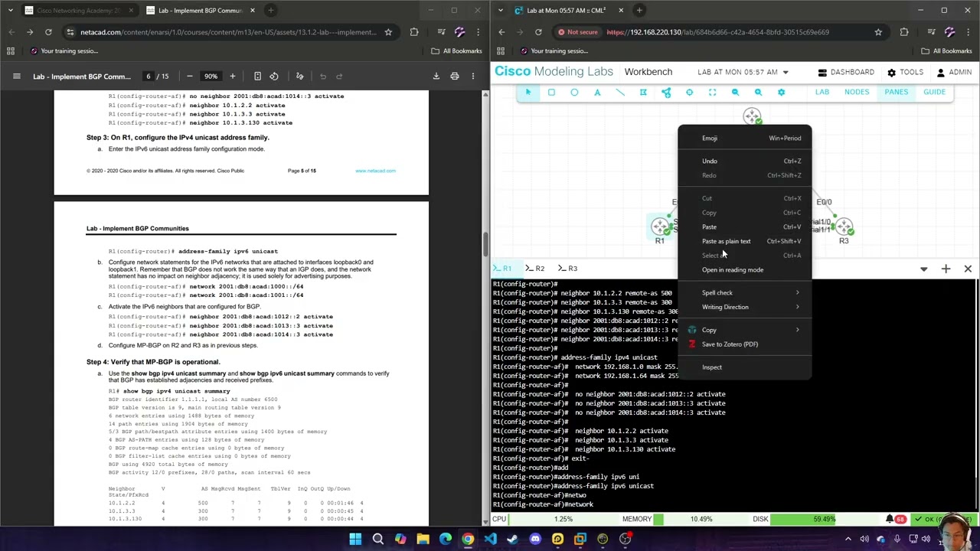Click the fit-to-page icon in PDF toolbar
The width and height of the screenshot is (980, 551).
(x=257, y=76)
